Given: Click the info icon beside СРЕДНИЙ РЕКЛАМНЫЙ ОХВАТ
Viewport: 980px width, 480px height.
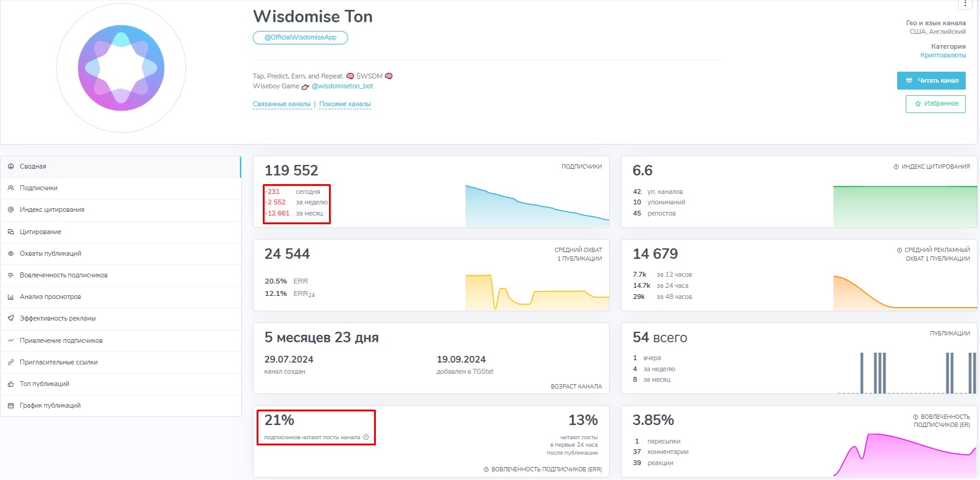Looking at the screenshot, I should tap(900, 250).
